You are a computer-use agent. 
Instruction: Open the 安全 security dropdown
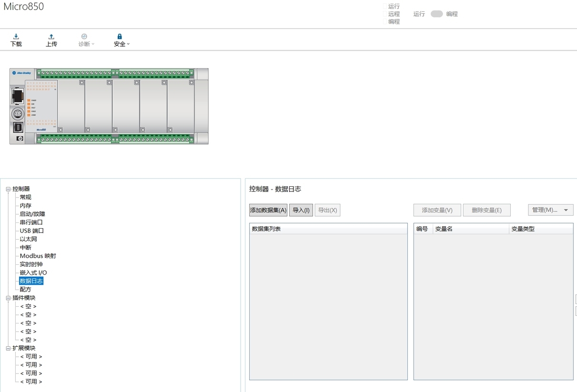click(x=121, y=40)
